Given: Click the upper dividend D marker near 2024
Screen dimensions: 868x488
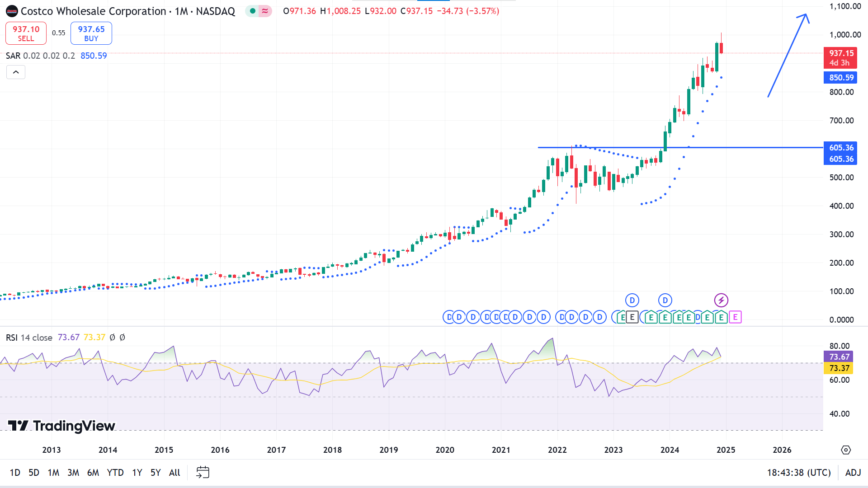Looking at the screenshot, I should (x=665, y=300).
